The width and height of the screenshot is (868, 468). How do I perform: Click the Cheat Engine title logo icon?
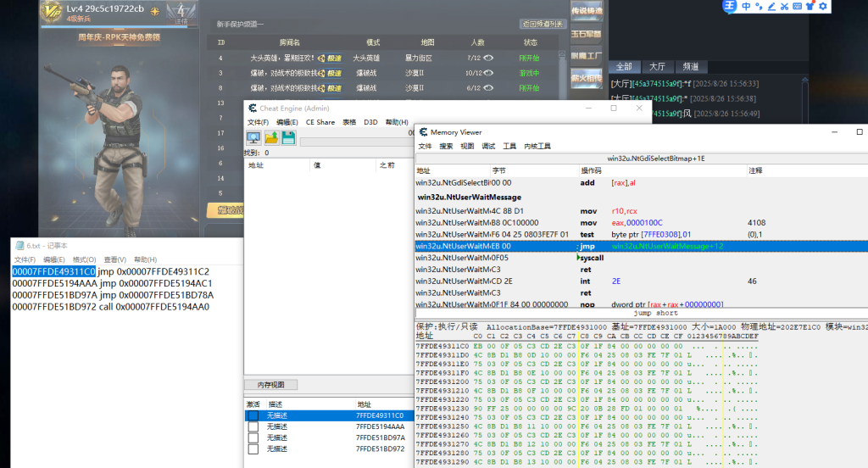coord(253,108)
